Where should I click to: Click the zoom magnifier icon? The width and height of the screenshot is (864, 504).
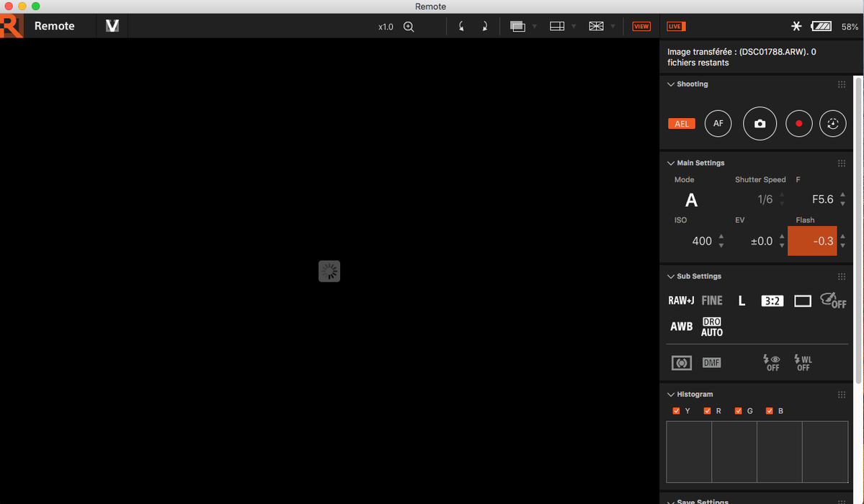pos(409,27)
